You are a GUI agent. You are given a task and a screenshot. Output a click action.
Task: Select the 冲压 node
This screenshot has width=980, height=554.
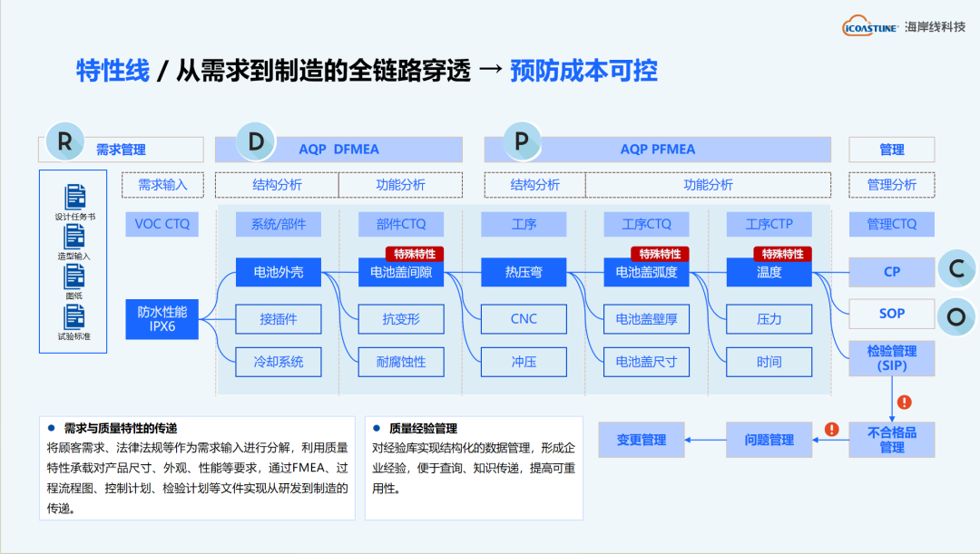[524, 363]
